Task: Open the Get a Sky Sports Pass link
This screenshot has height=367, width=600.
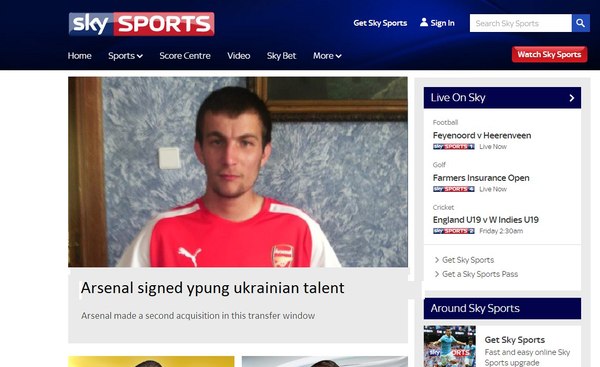Action: (x=480, y=274)
